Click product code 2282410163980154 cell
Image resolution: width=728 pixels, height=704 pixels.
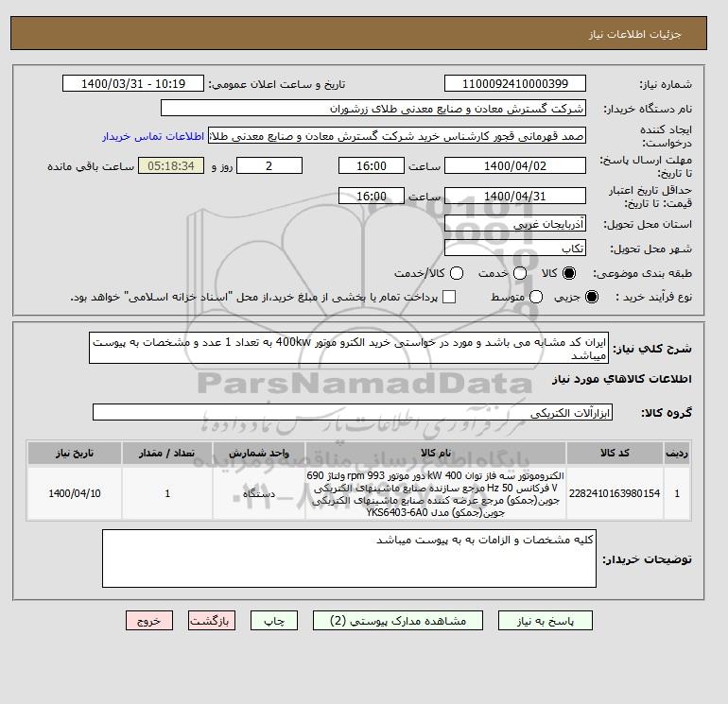[615, 493]
